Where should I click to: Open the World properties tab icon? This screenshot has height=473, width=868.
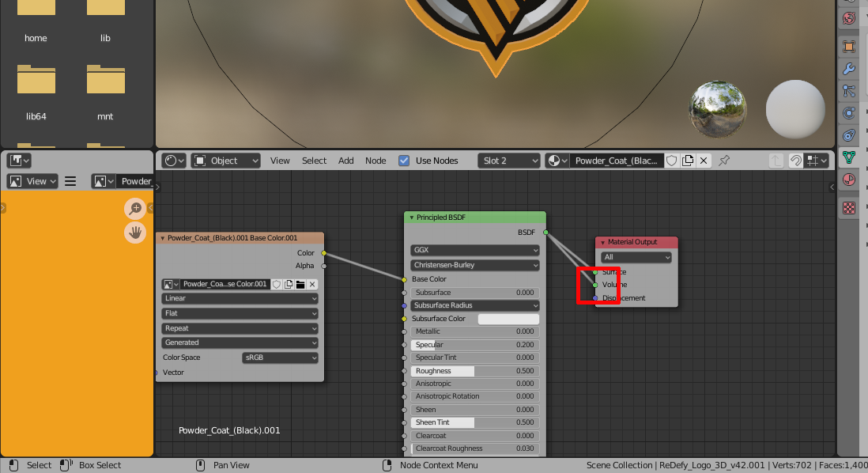[x=848, y=17]
